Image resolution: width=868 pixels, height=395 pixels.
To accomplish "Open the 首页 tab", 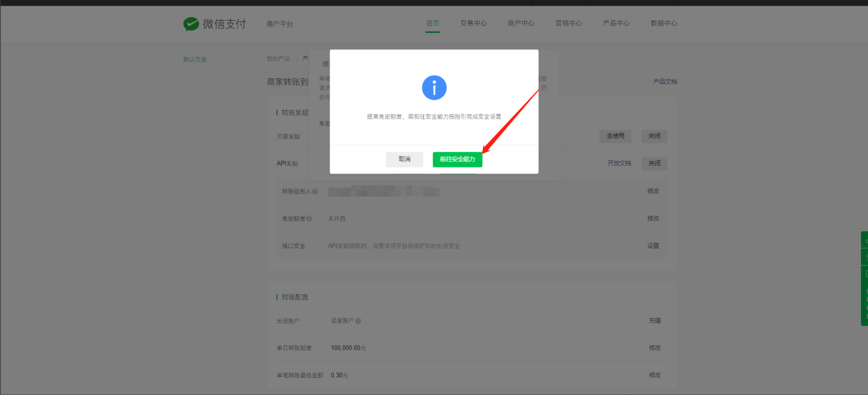I will (433, 23).
